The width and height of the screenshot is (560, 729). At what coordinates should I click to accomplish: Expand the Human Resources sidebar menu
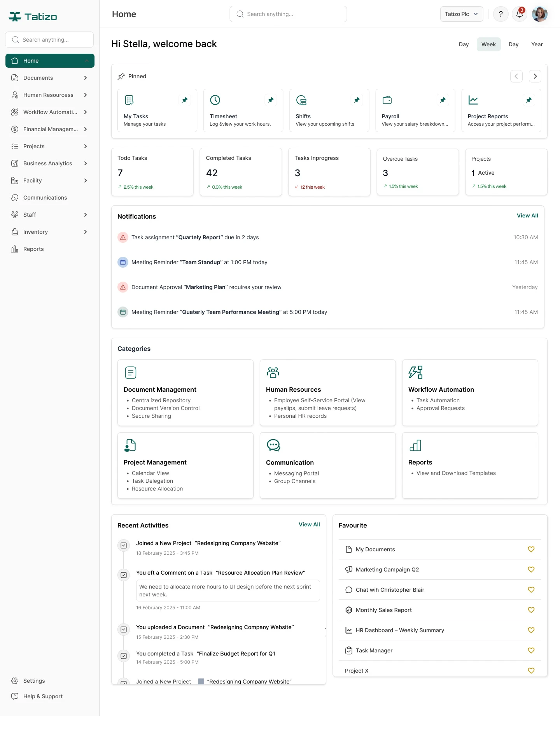click(x=86, y=95)
